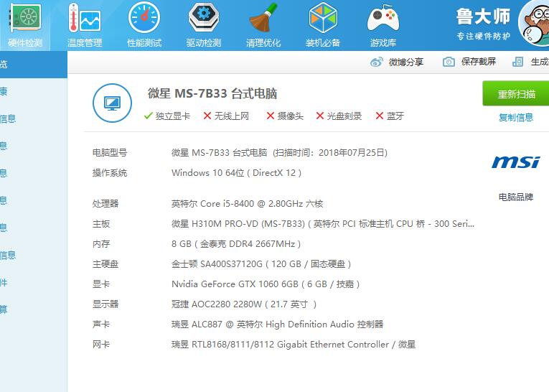Viewport: 549px width, 392px height.
Task: Click the 电脑品牌 caption under MSI logo
Action: tap(516, 197)
